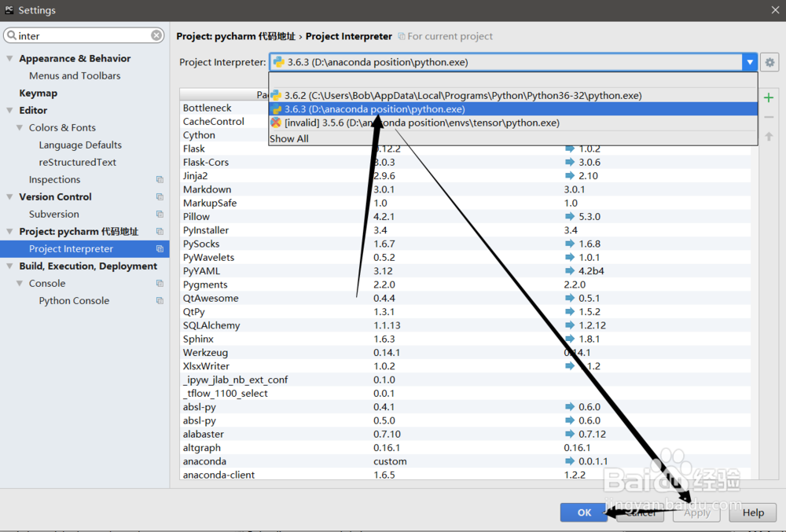The width and height of the screenshot is (786, 532).
Task: Choose the 3.6.3 anaconda position interpreter option
Action: 512,108
